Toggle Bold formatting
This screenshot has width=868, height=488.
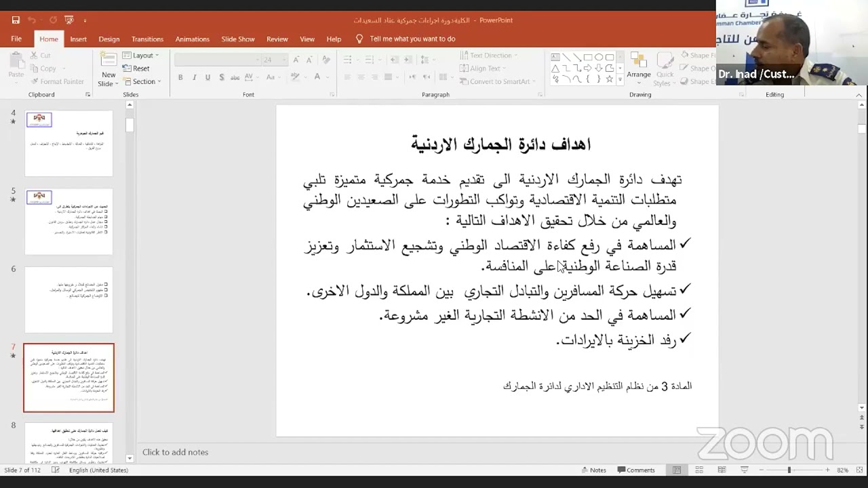180,77
